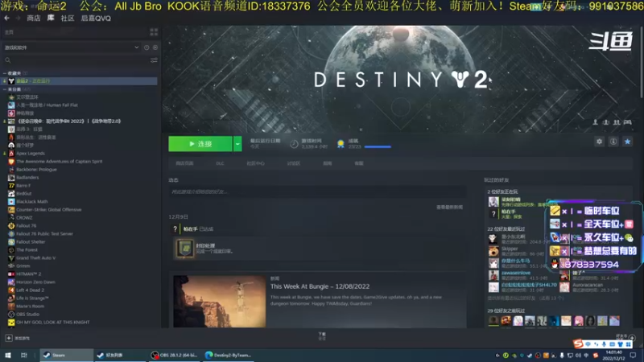Open the 库 (Library) menu
Viewport: 644px width, 362px height.
click(x=51, y=18)
